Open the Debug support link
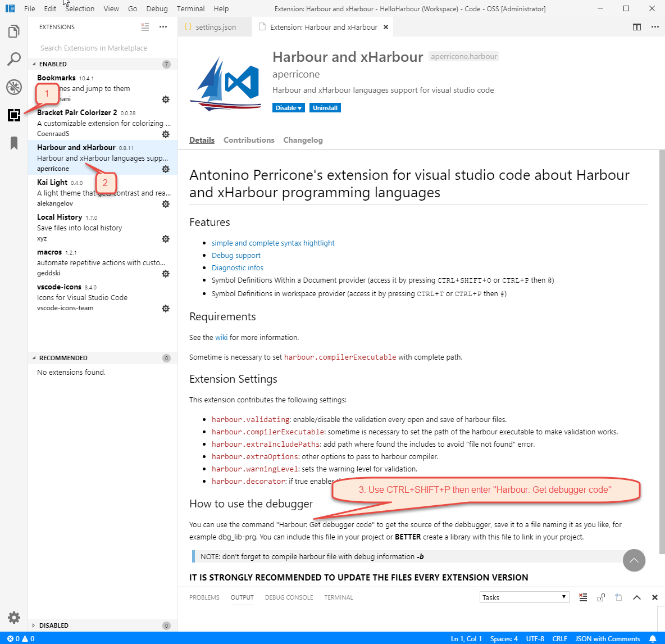 click(x=236, y=256)
